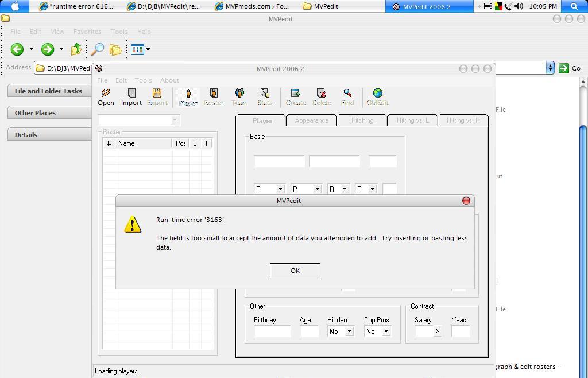Select the Team toolbar icon

pyautogui.click(x=239, y=98)
